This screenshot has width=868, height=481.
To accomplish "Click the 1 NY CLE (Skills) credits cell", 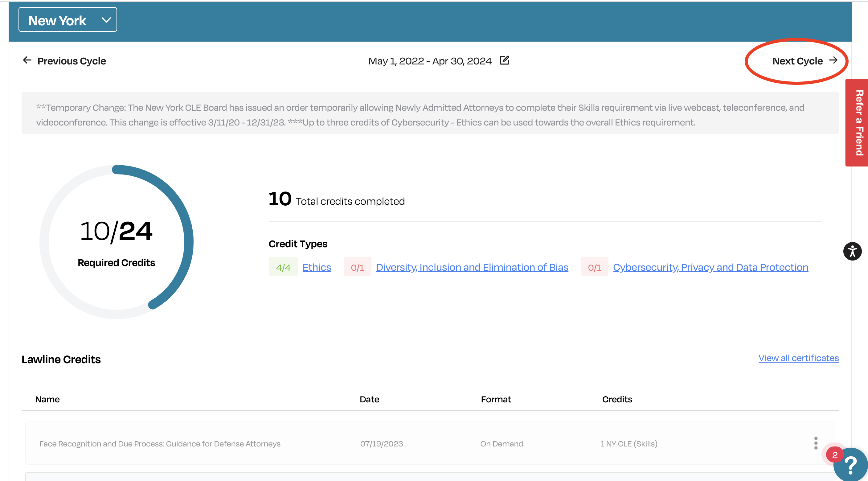I will tap(629, 444).
